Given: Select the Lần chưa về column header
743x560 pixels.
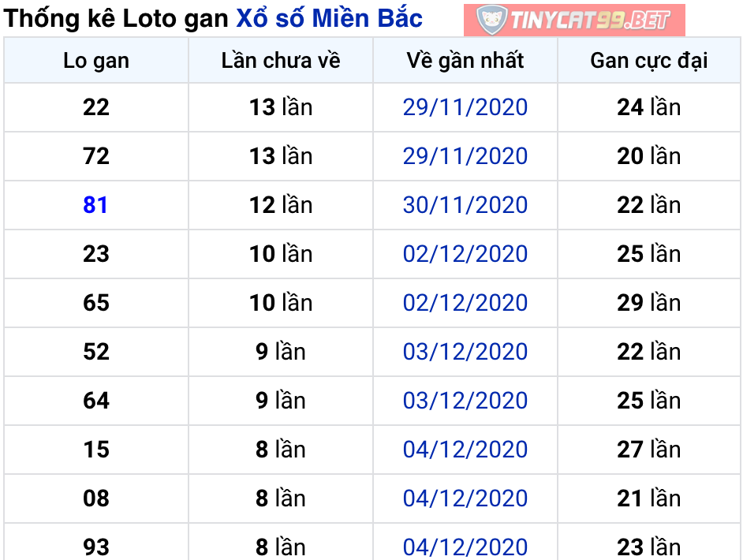Looking at the screenshot, I should click(x=281, y=61).
